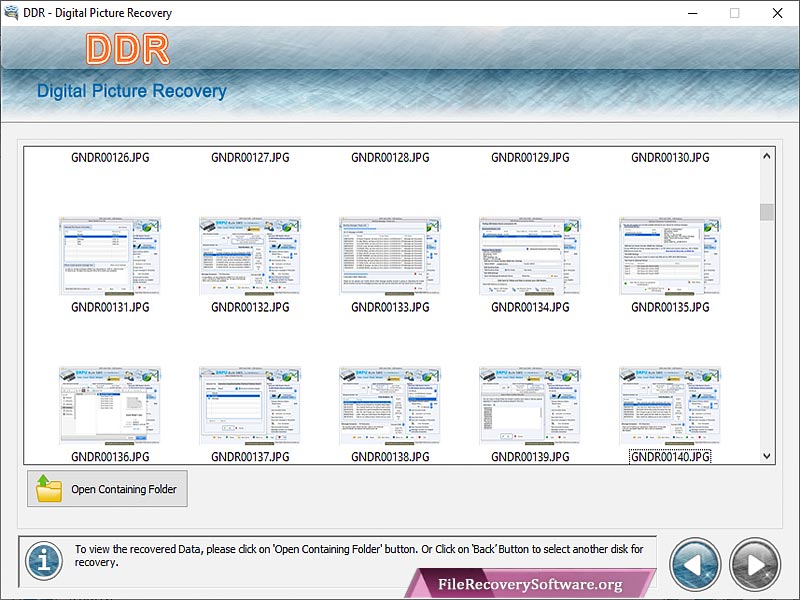Click file name label GNDR00135.JPG
Screen dimensions: 800x600
670,307
